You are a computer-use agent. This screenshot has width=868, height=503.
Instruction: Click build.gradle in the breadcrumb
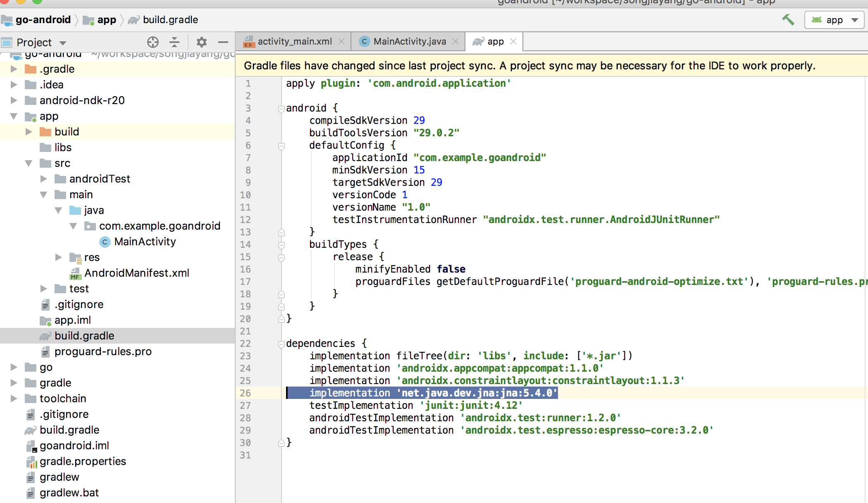point(163,19)
